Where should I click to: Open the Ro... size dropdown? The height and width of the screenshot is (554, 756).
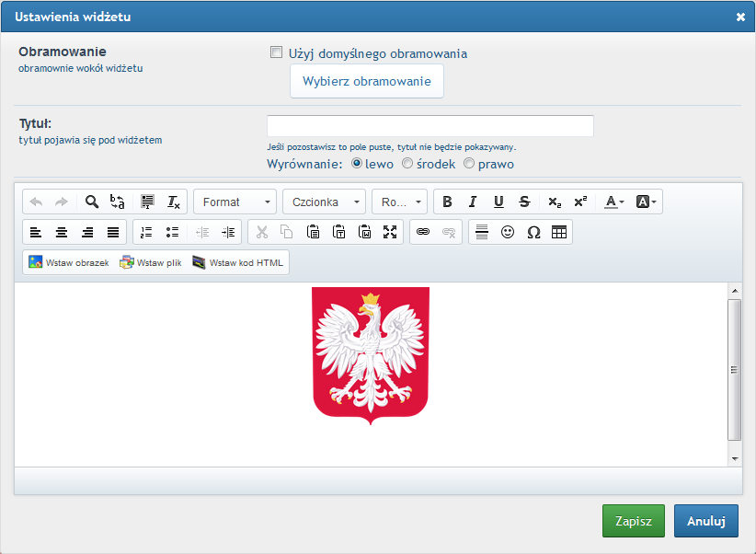click(x=400, y=202)
